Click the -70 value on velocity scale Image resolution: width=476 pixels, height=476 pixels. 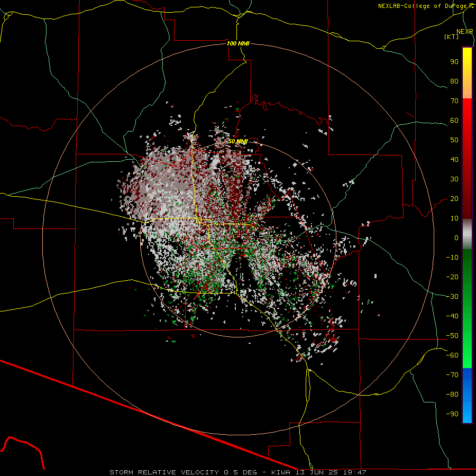click(452, 375)
